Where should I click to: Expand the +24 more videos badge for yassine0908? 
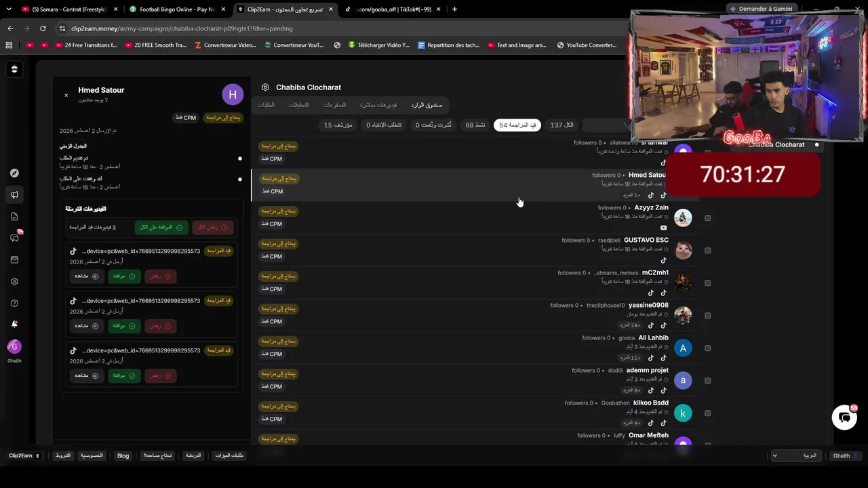click(x=630, y=325)
